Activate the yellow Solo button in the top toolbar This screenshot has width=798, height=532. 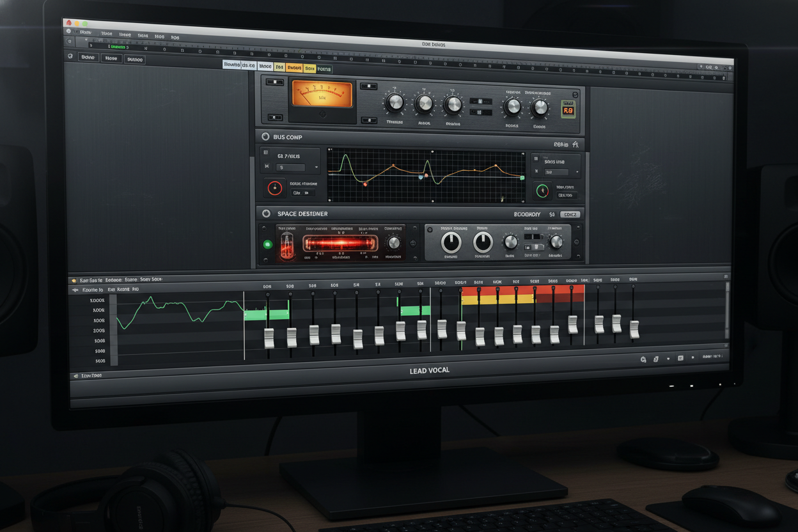(309, 67)
